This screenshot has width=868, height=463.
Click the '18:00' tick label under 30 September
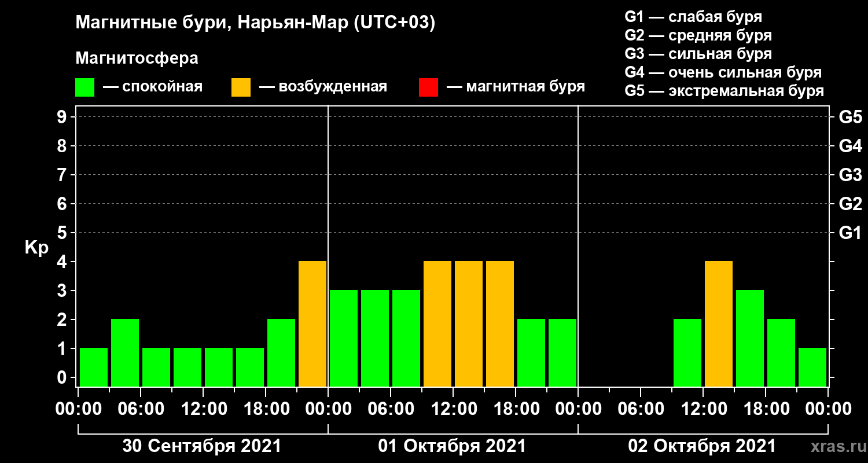(266, 409)
